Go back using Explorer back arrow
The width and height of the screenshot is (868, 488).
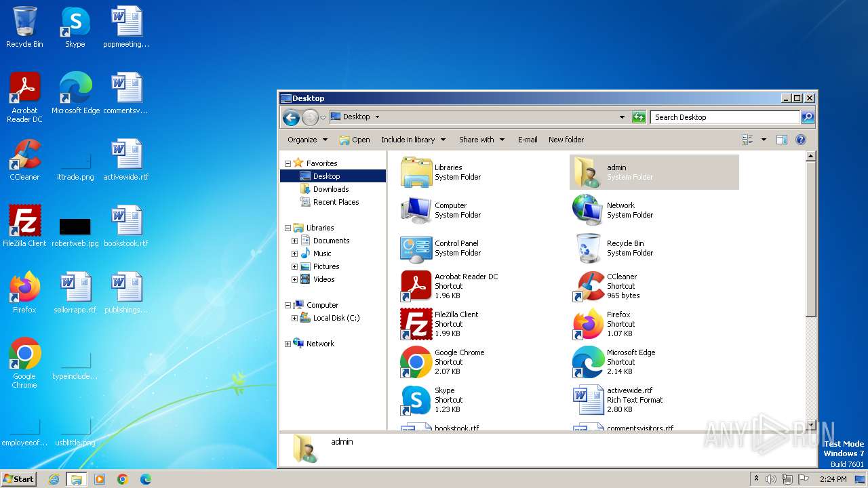[x=291, y=117]
